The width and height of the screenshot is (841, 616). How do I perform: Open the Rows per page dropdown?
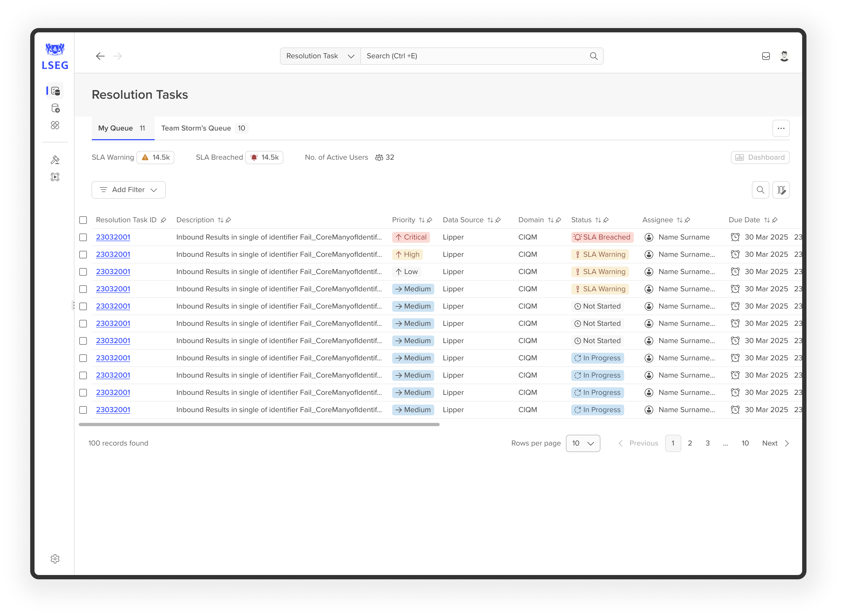coord(583,443)
